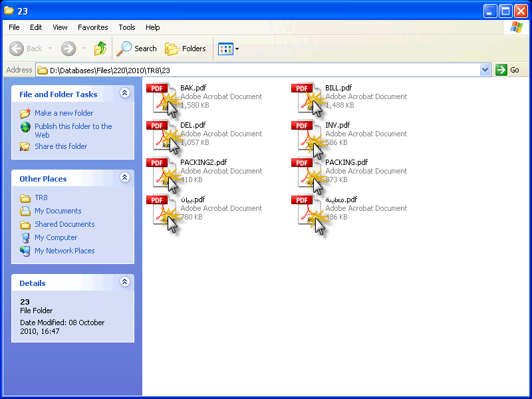Click the Forward arrow button
532x399 pixels.
(x=68, y=49)
